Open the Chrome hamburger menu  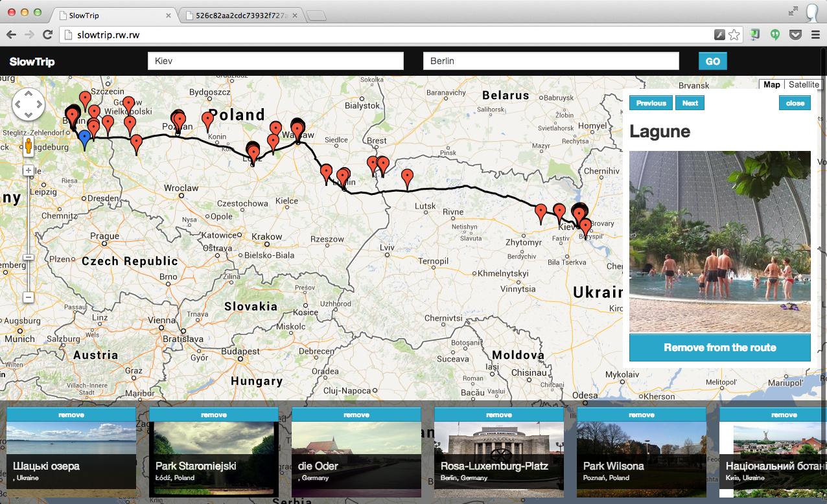pos(816,35)
